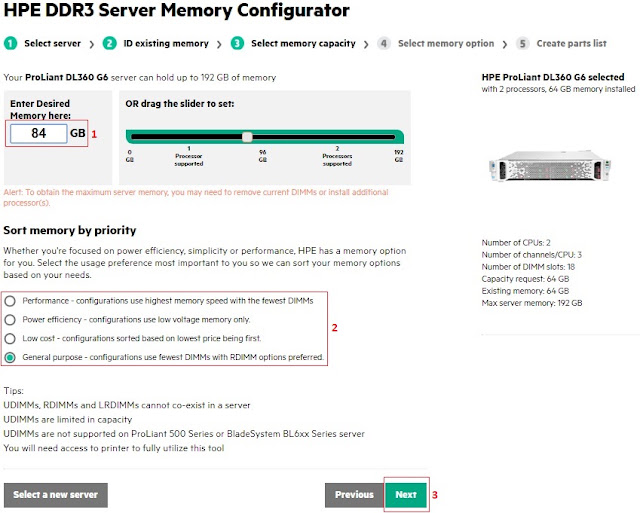
Task: Open Select memory capacity step
Action: 303,44
